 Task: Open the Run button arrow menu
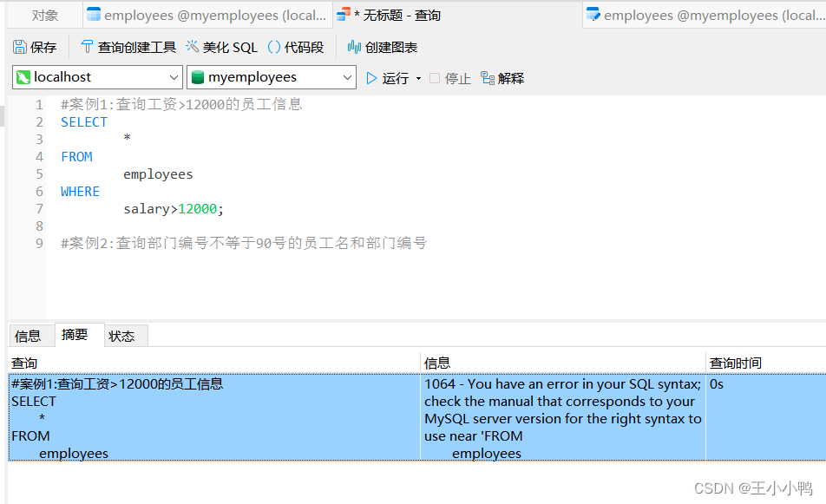click(419, 78)
